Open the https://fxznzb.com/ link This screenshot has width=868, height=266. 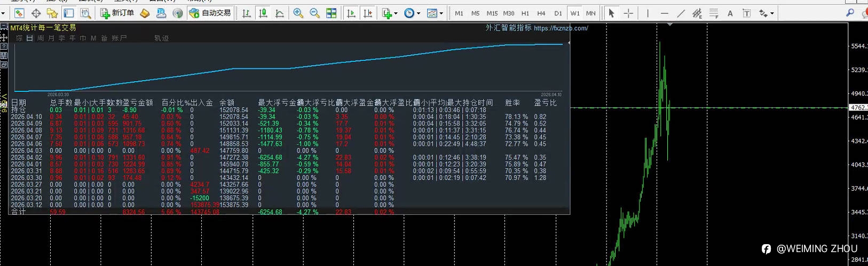[x=561, y=28]
